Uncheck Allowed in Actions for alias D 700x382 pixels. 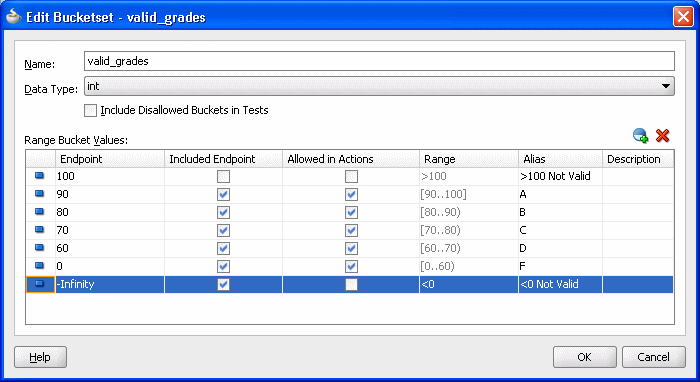pos(351,248)
